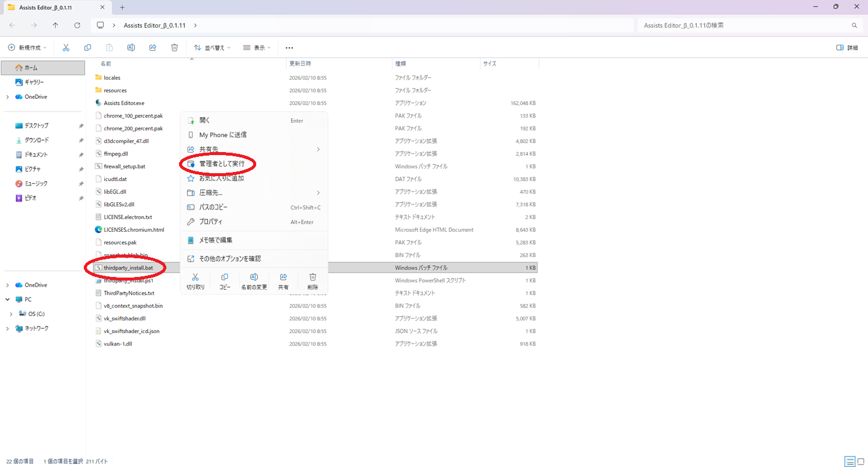Click the Delete trash icon in the toolbar
The image size is (868, 467).
[x=174, y=48]
